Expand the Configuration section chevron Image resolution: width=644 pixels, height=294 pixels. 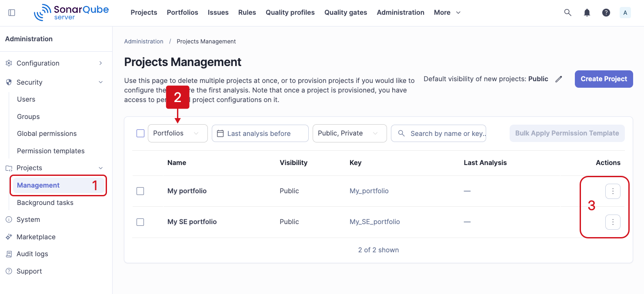tap(100, 63)
